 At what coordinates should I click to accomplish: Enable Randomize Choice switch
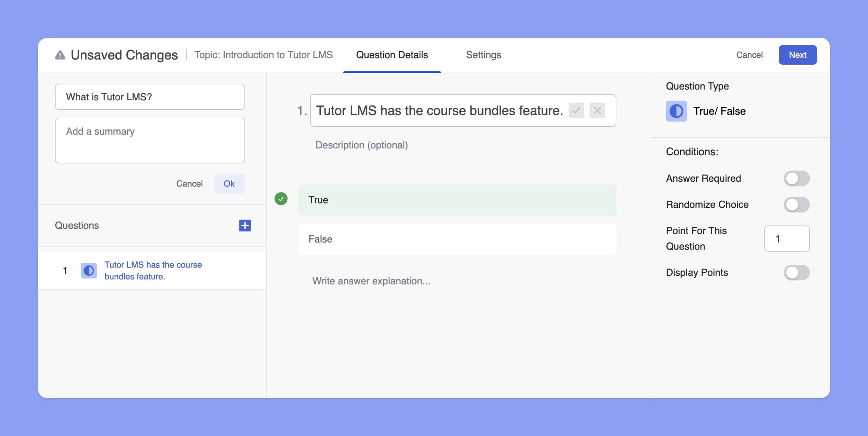click(x=796, y=204)
